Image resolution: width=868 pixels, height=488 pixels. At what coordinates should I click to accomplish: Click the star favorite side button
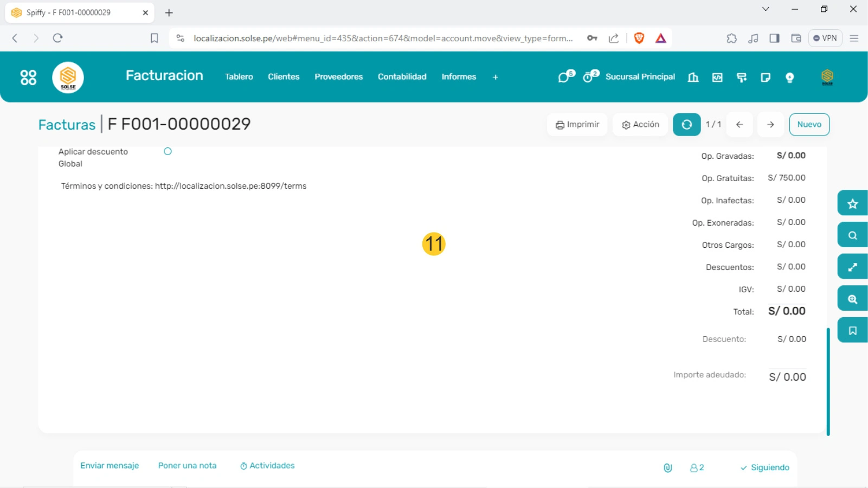[852, 204]
